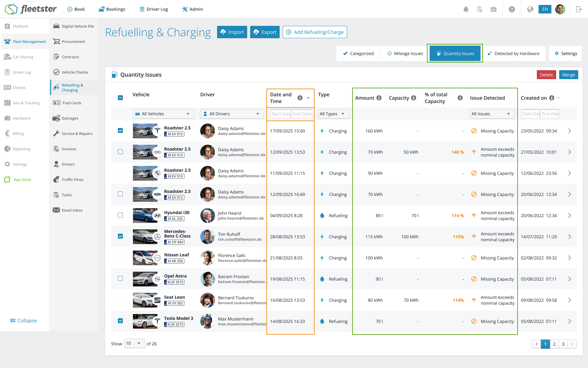Open notifications bell icon
588x368 pixels.
pos(466,9)
